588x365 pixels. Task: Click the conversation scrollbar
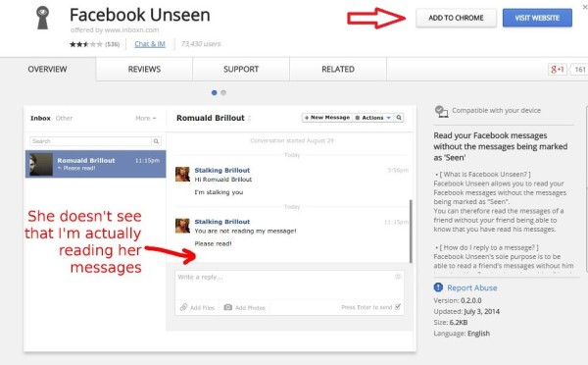[x=411, y=231]
